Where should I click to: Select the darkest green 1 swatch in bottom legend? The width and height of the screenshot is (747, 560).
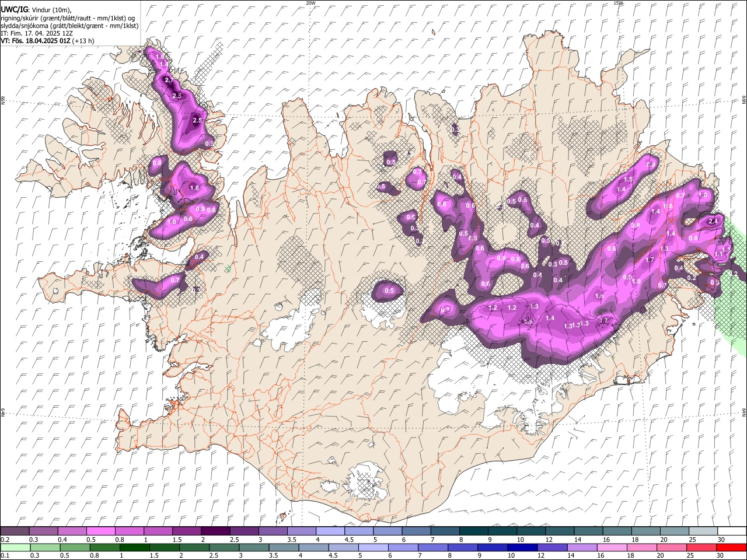(x=134, y=548)
